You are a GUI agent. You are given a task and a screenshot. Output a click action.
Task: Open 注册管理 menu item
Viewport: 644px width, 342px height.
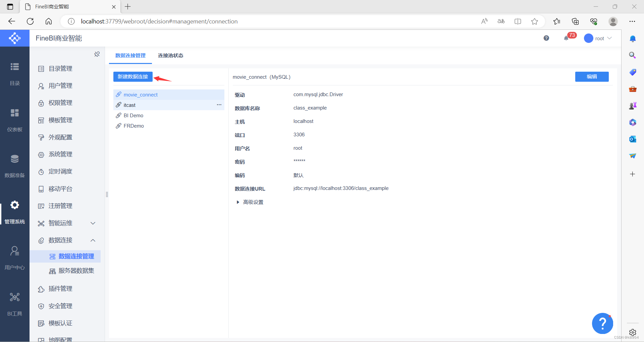60,206
